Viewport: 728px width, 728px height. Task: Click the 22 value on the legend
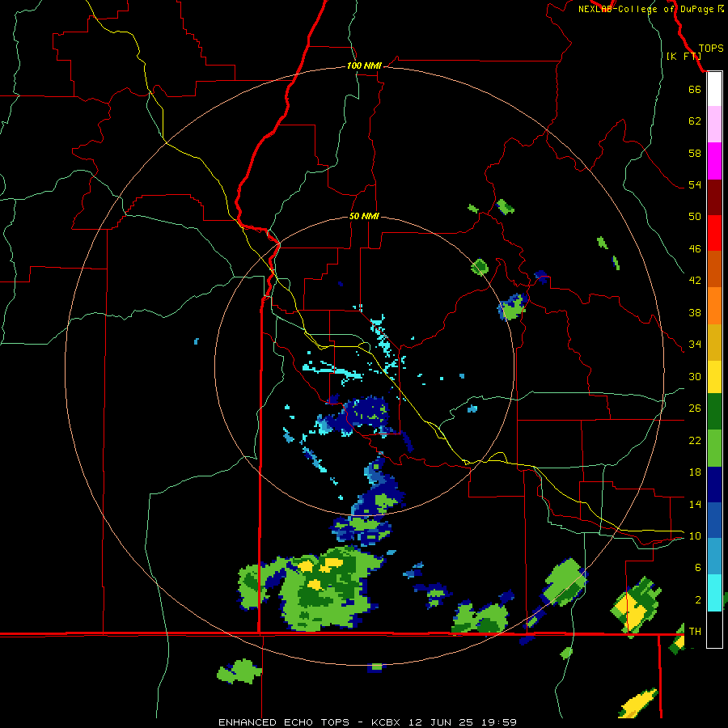695,440
